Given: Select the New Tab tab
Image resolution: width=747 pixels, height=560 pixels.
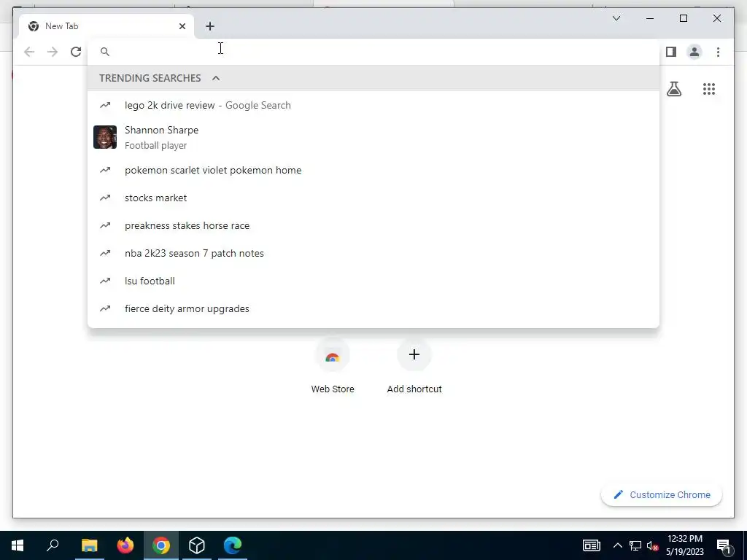Looking at the screenshot, I should (107, 26).
